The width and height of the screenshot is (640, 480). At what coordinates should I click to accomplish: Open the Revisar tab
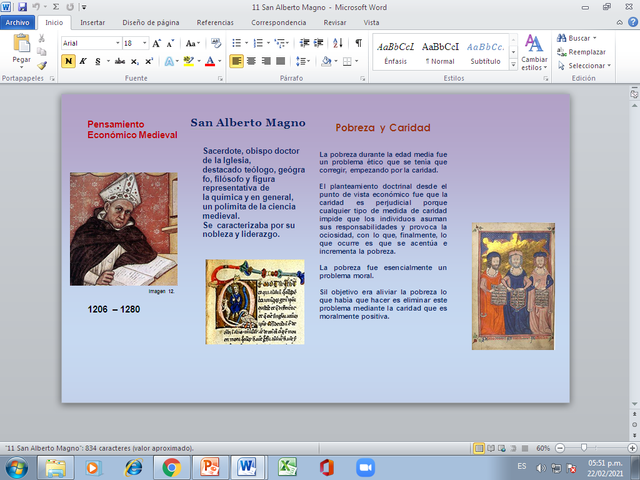tap(335, 22)
